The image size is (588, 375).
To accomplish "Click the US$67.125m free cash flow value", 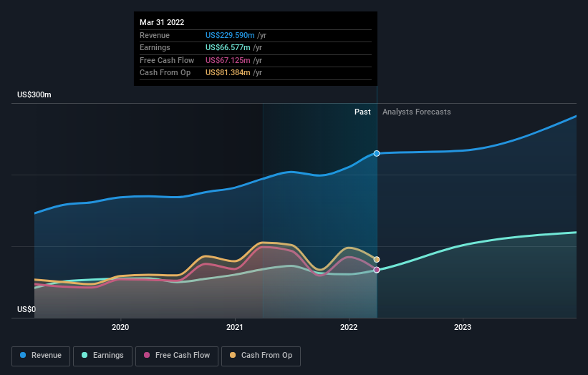I will [x=228, y=60].
